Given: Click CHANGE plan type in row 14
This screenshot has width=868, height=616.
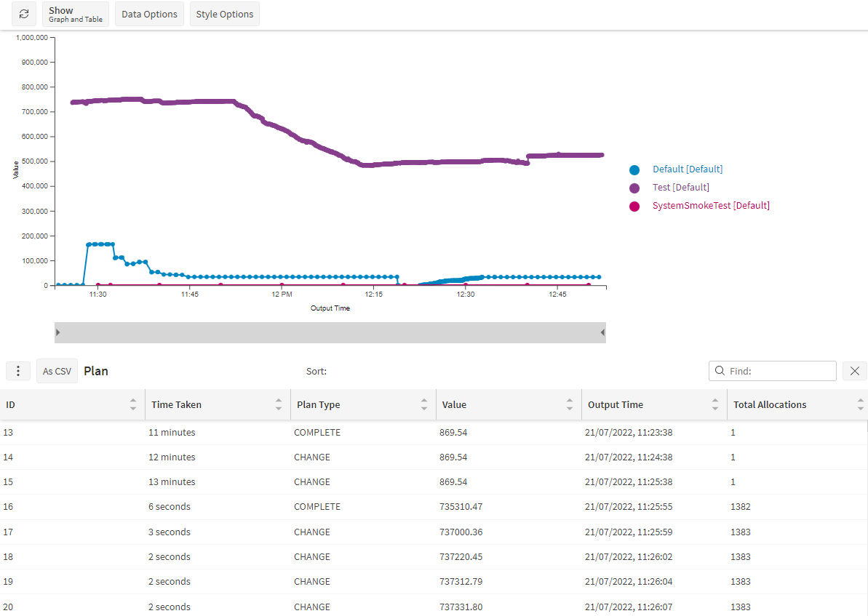Looking at the screenshot, I should tap(312, 457).
